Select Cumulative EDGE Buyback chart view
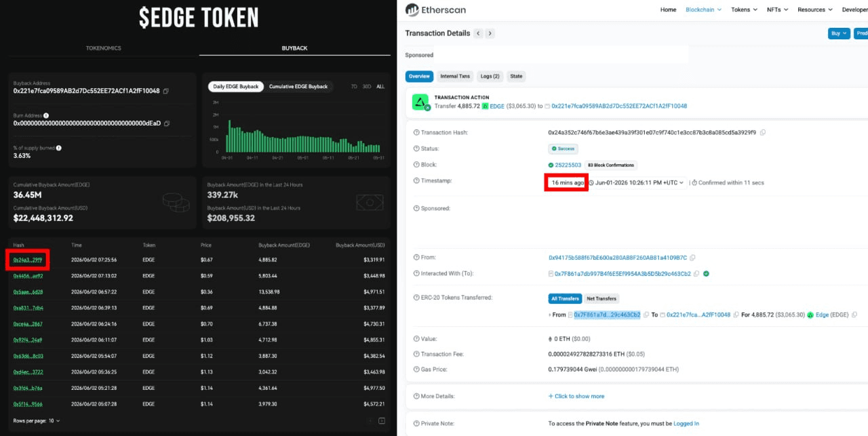868x436 pixels. pyautogui.click(x=298, y=87)
